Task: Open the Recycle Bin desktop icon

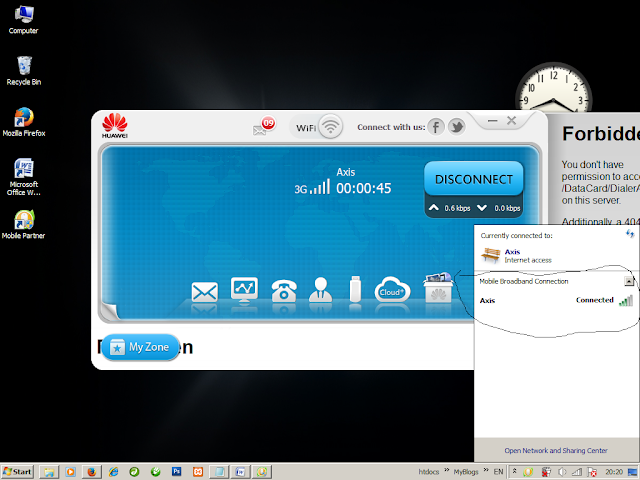Action: (x=24, y=71)
